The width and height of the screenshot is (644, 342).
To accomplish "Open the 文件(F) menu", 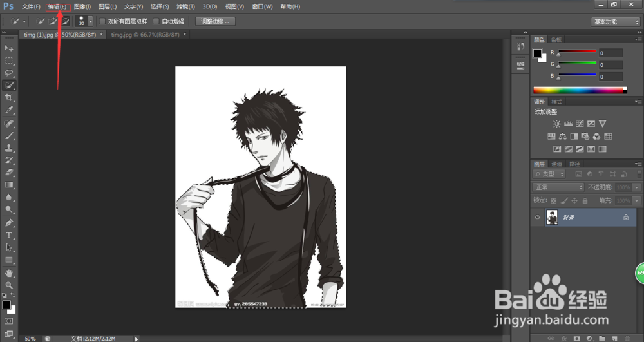I will point(31,6).
